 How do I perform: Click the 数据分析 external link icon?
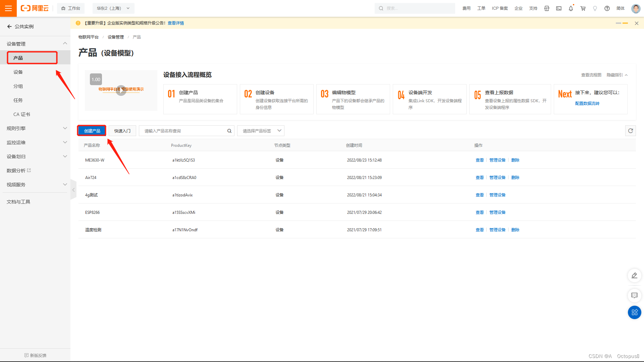click(29, 170)
